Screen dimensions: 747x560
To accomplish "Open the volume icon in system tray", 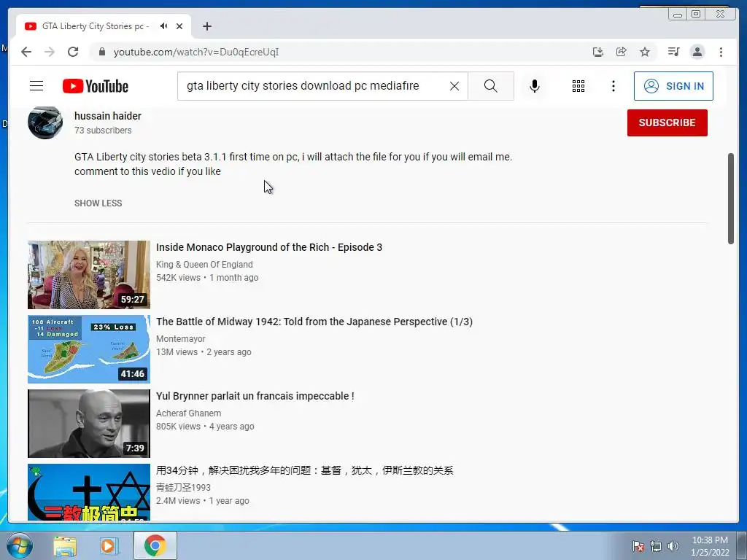I will pos(673,546).
